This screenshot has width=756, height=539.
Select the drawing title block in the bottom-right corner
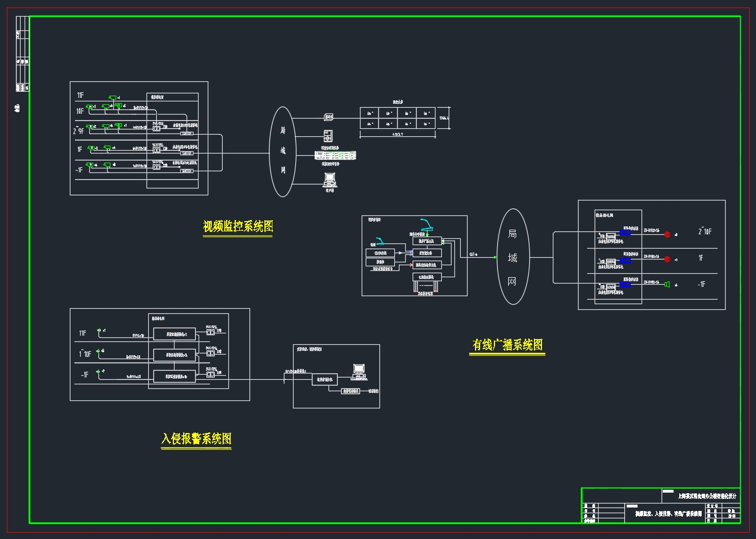coord(660,505)
